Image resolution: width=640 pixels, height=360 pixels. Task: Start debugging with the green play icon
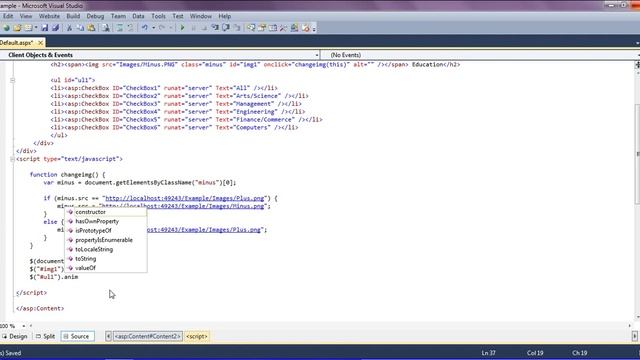(x=182, y=28)
